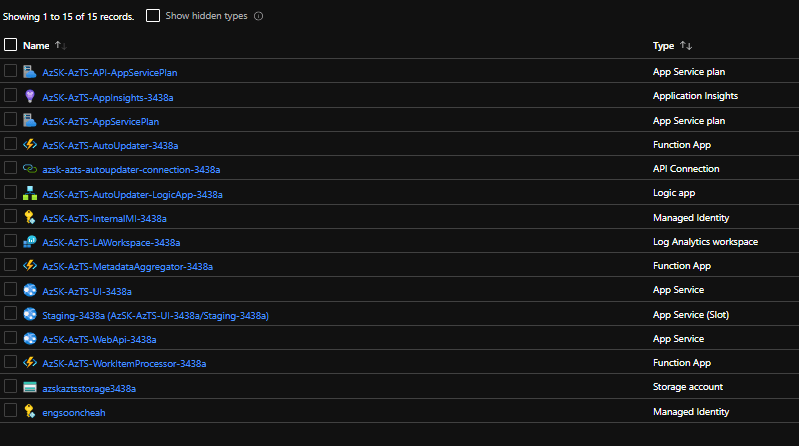Check the AutoUpdater-LogicApp-3438a row checkbox

(10, 192)
